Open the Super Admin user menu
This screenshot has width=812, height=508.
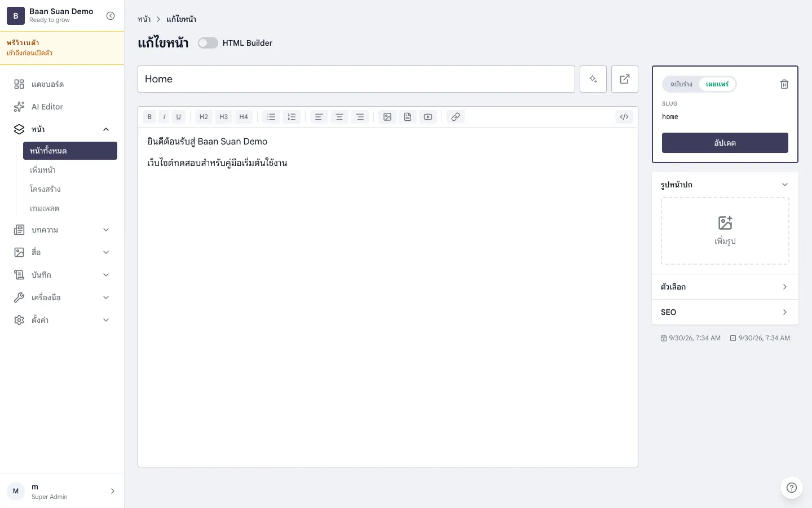tap(62, 491)
